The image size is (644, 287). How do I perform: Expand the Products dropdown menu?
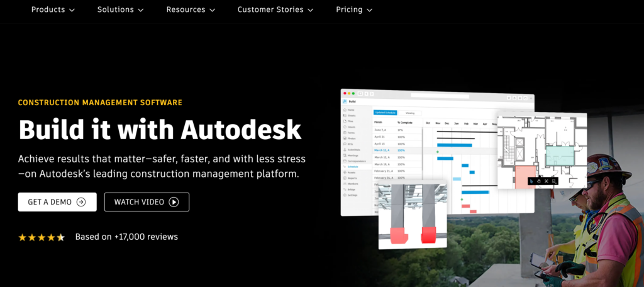(53, 9)
